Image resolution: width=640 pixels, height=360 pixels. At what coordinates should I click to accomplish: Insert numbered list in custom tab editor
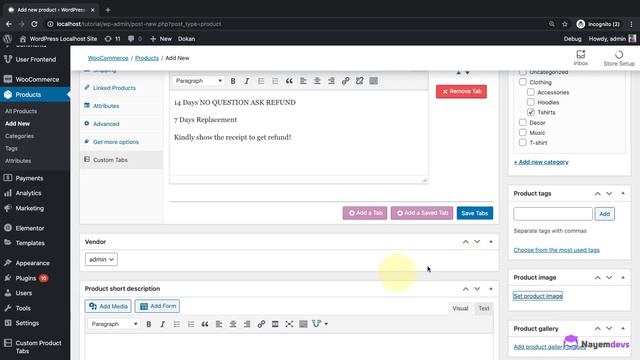coord(275,81)
